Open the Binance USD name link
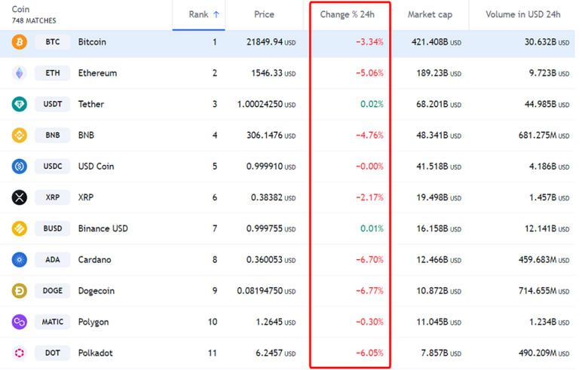The height and width of the screenshot is (370, 588). tap(105, 229)
